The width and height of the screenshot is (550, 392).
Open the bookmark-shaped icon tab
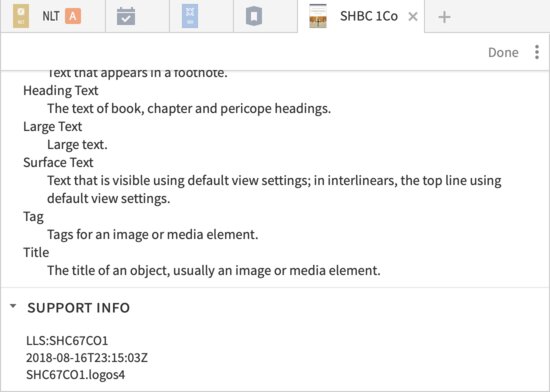tap(254, 16)
